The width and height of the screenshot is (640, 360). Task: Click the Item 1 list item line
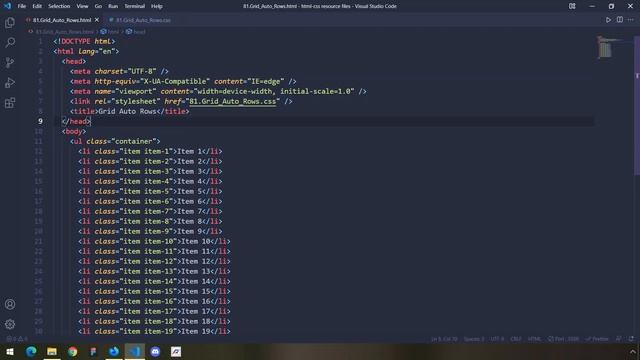pos(150,151)
